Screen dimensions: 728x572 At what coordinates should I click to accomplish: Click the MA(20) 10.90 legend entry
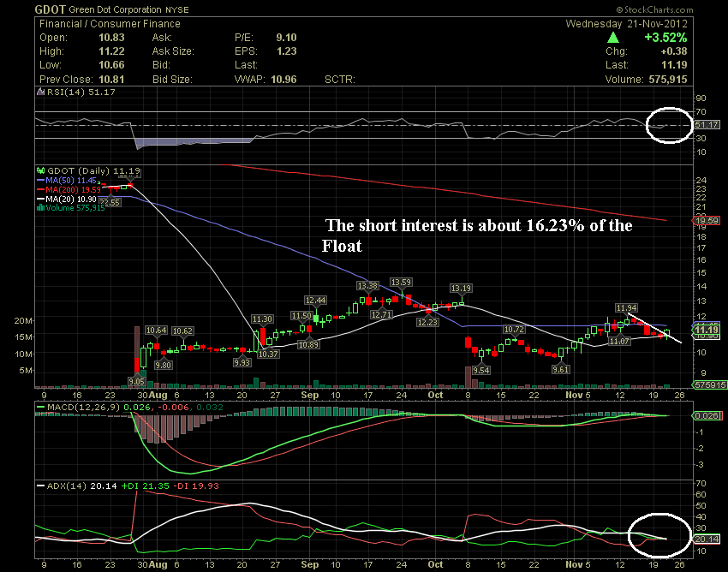coord(67,200)
